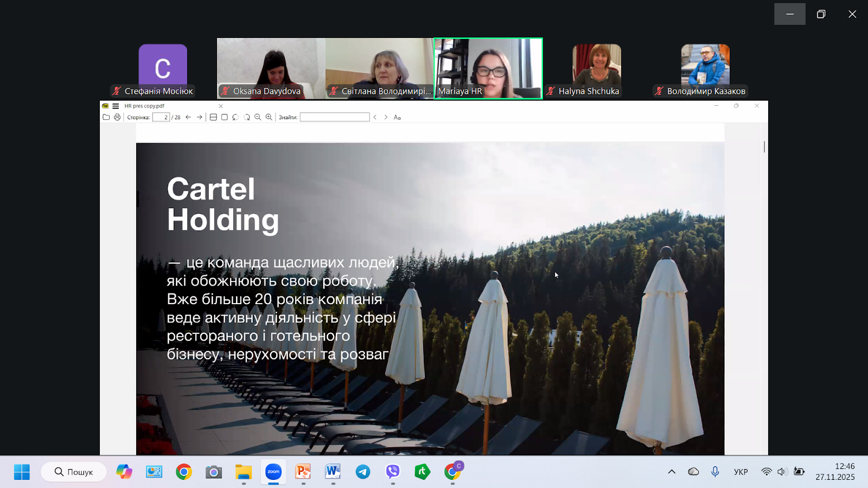This screenshot has height=488, width=868.
Task: Open the PDF viewer hamburger menu
Action: click(x=116, y=106)
